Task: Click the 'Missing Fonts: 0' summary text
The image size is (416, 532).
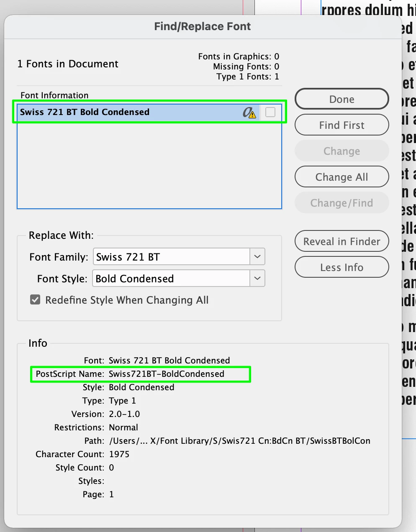Action: (x=246, y=66)
